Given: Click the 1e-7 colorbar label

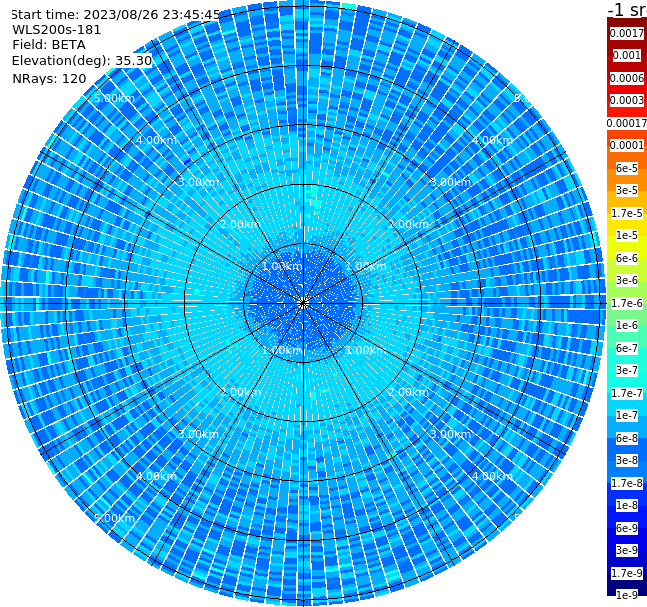Looking at the screenshot, I should tap(627, 415).
